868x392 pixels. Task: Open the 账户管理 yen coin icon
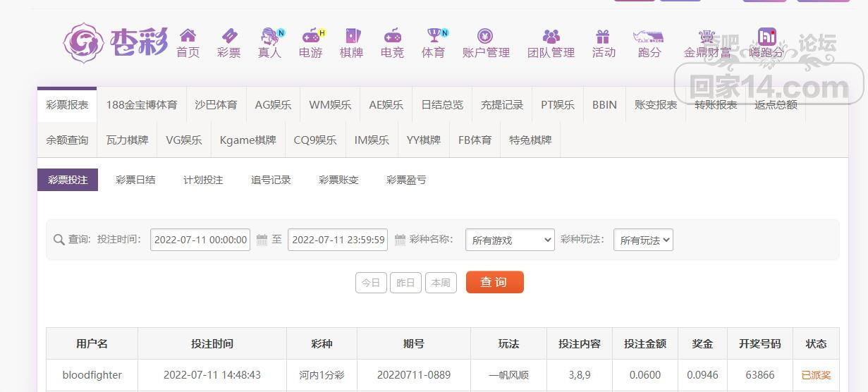[485, 35]
